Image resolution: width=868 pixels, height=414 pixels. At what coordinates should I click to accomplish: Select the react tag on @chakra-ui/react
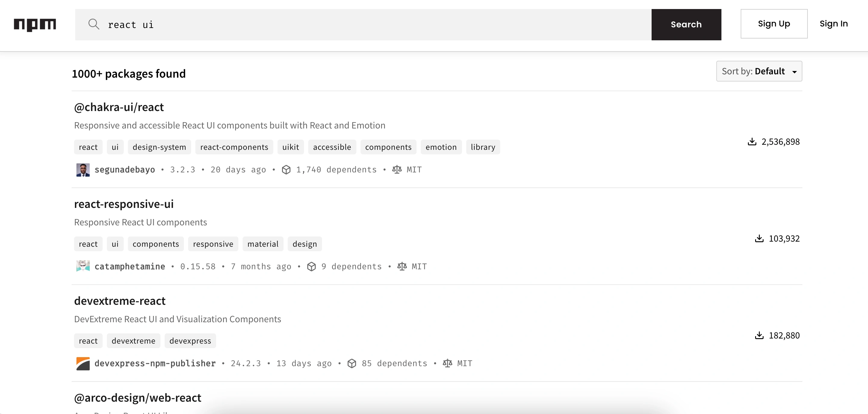88,147
